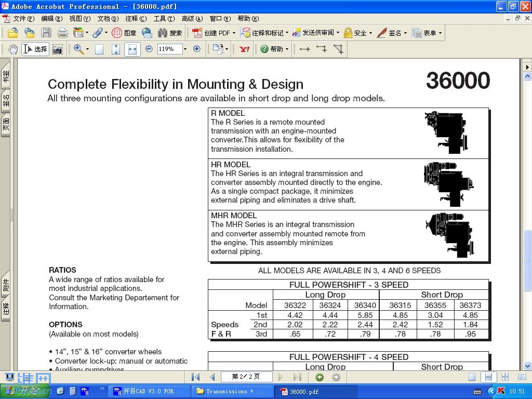Set Fit Width view
This screenshot has width=532, height=399.
click(132, 49)
